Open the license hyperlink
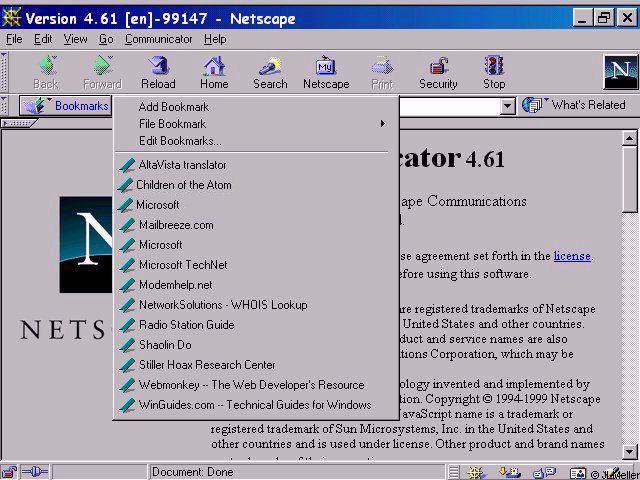Image resolution: width=640 pixels, height=480 pixels. [572, 256]
